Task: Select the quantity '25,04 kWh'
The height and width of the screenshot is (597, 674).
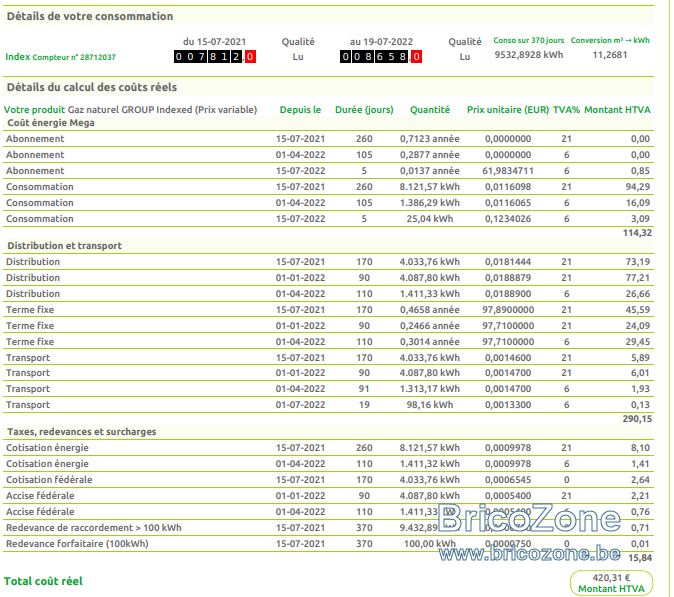Action: (430, 219)
